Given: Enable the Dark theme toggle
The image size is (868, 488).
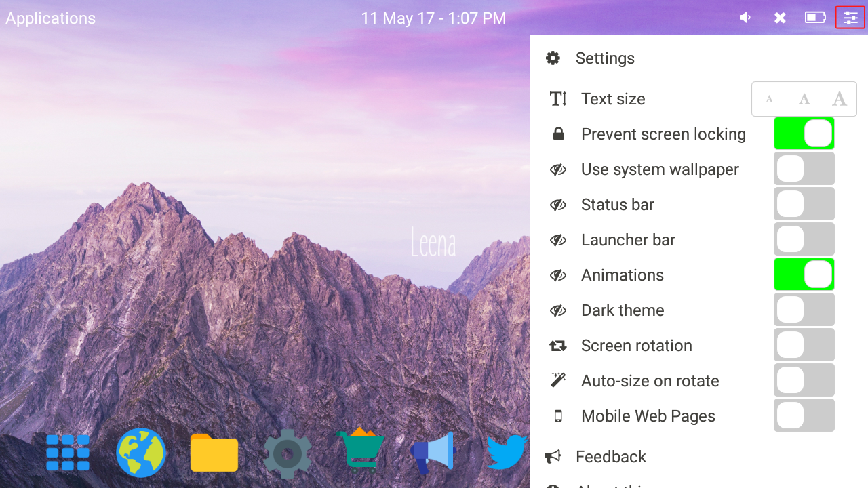Looking at the screenshot, I should 804,310.
